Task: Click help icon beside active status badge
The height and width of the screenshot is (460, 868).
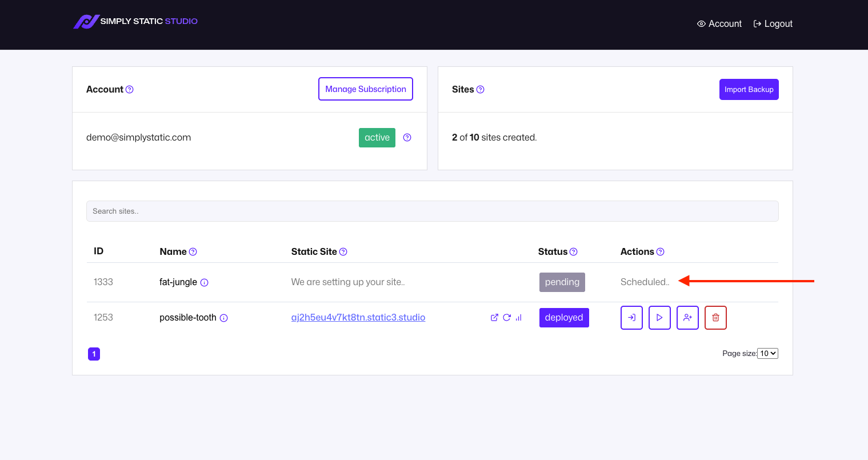Action: [x=407, y=138]
